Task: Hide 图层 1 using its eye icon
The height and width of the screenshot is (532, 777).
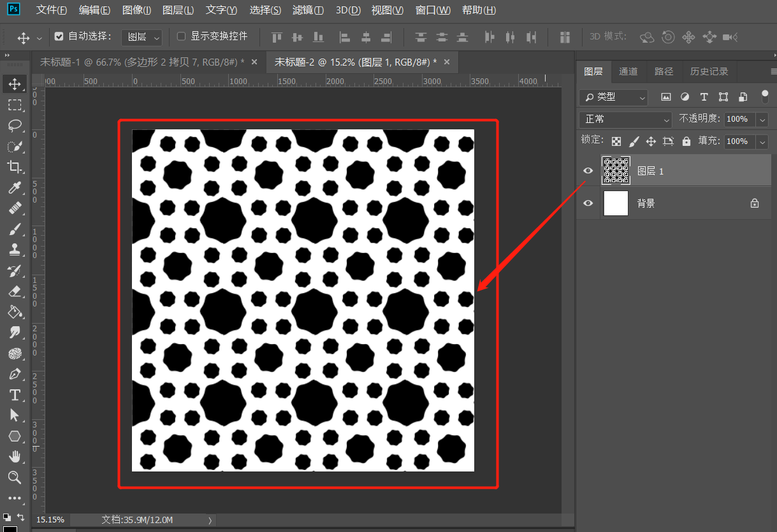Action: 588,171
